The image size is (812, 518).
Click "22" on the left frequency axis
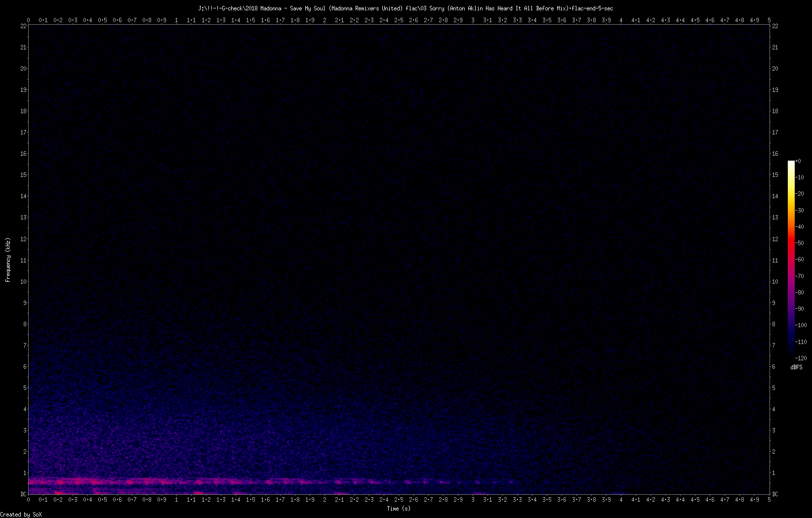point(23,26)
